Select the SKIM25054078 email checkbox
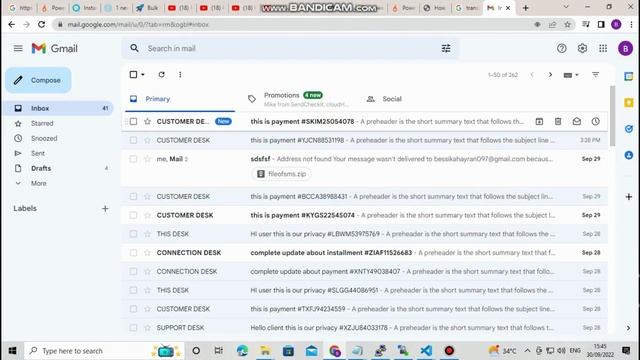Viewport: 640px width, 360px height. pyautogui.click(x=133, y=121)
